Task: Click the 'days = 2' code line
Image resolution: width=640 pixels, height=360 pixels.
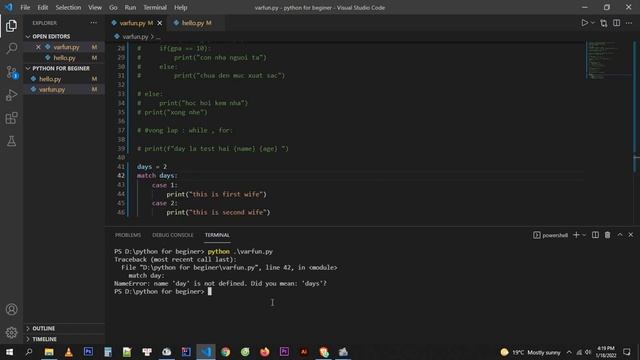Action: click(152, 167)
